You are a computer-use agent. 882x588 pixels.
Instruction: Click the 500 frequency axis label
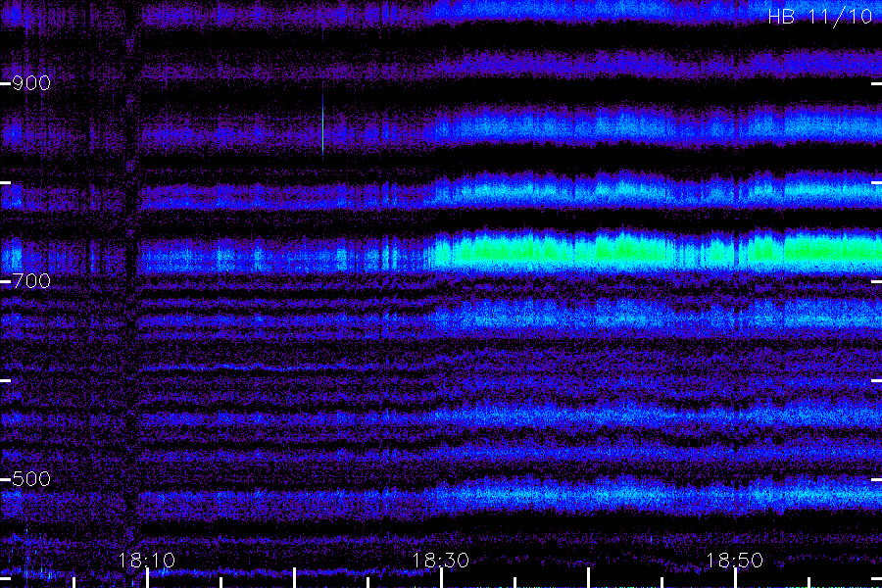pos(31,479)
